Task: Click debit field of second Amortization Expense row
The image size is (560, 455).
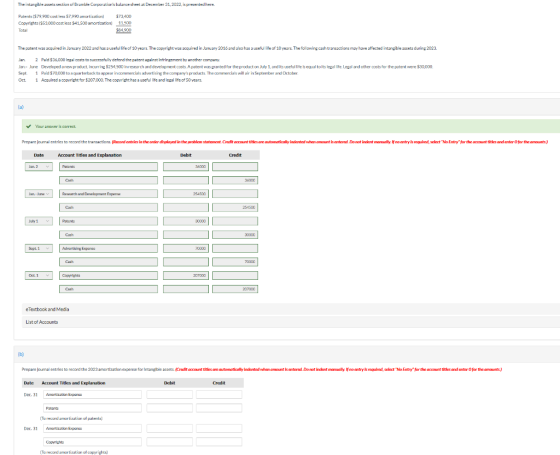Action: (169, 428)
